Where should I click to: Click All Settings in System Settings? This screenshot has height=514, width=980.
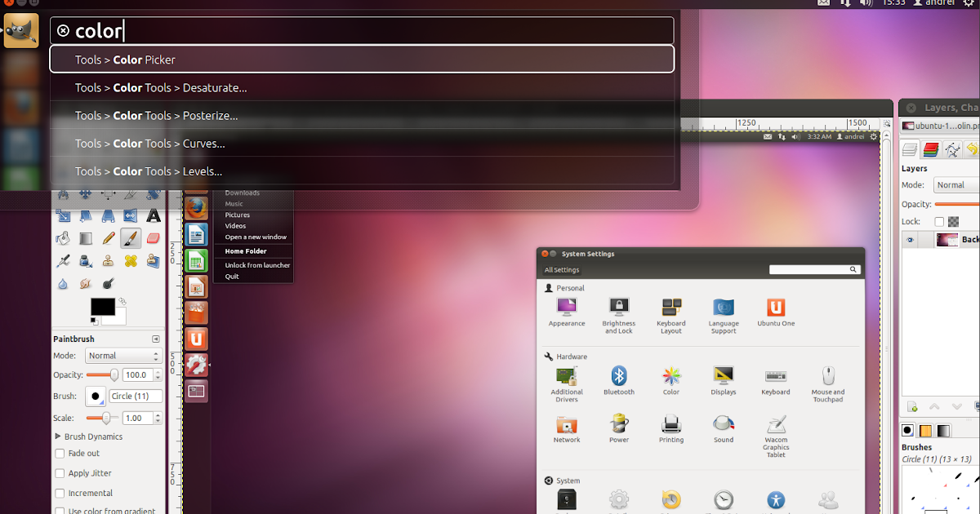coord(562,269)
